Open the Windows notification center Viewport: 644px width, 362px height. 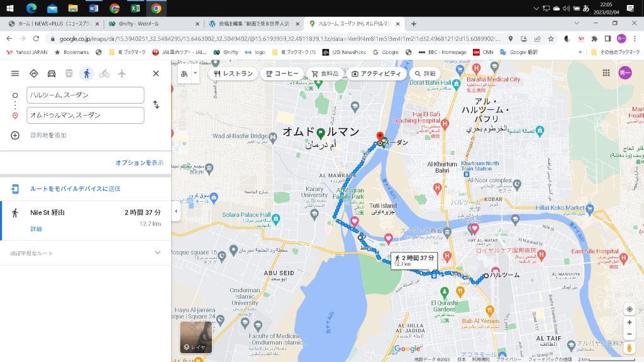point(630,8)
